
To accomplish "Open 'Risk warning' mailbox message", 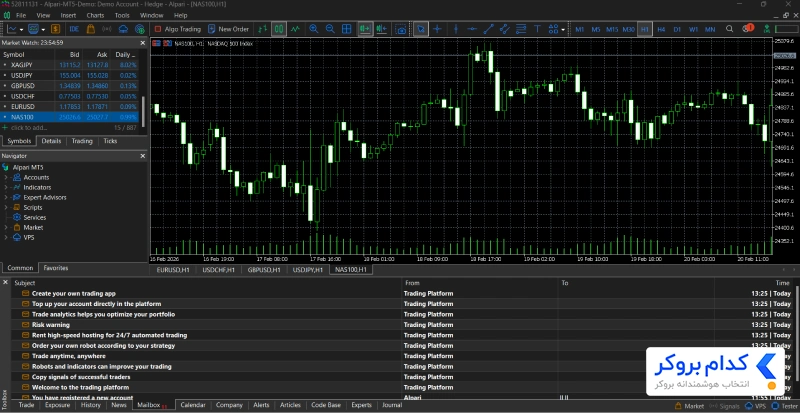I will tap(51, 325).
